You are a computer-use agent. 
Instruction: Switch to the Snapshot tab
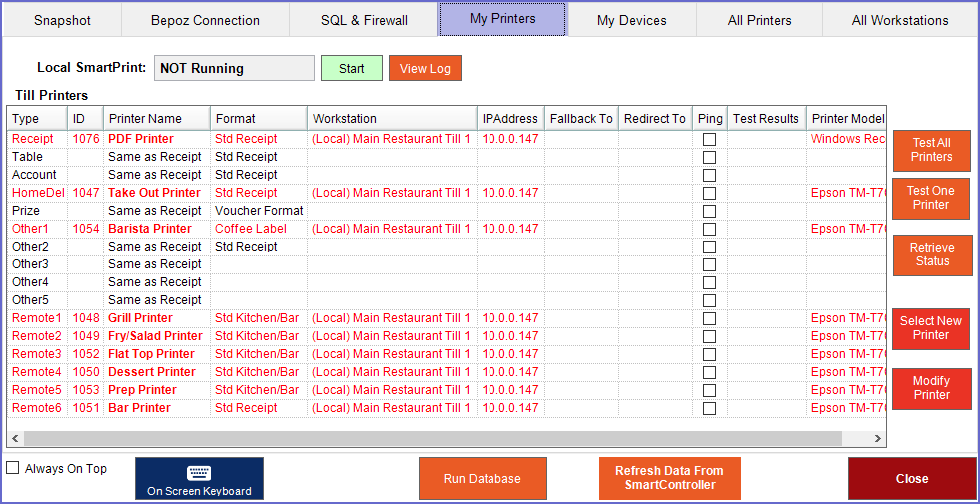[x=62, y=20]
